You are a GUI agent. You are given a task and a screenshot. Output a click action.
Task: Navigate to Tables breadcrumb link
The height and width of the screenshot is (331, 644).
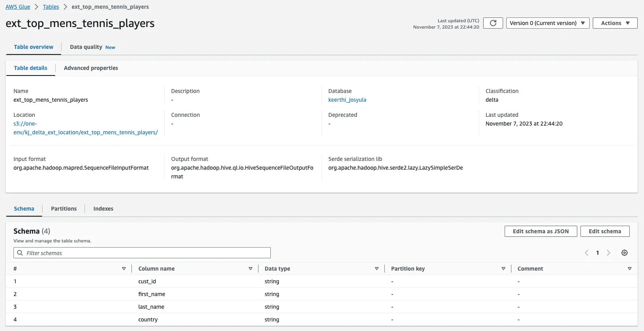(51, 7)
